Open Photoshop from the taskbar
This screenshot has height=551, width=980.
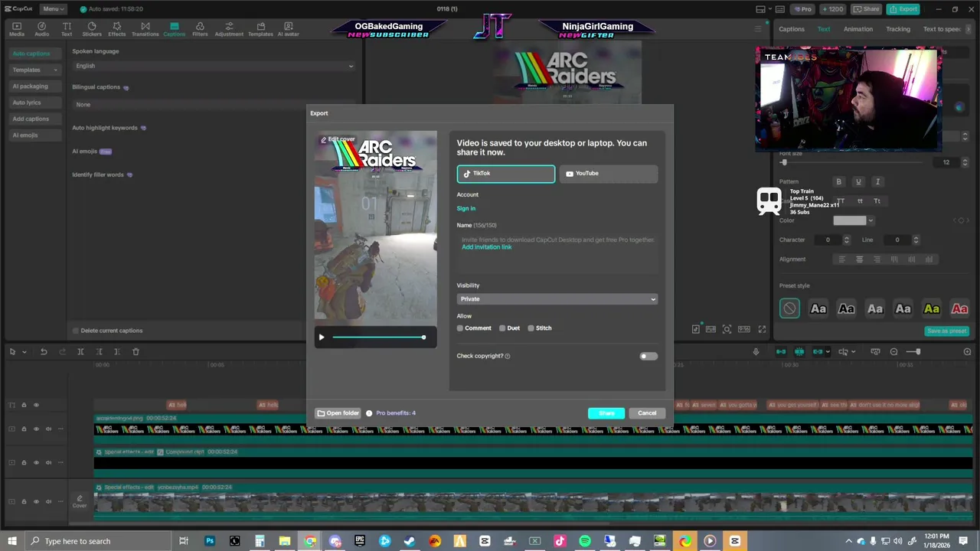pyautogui.click(x=209, y=541)
